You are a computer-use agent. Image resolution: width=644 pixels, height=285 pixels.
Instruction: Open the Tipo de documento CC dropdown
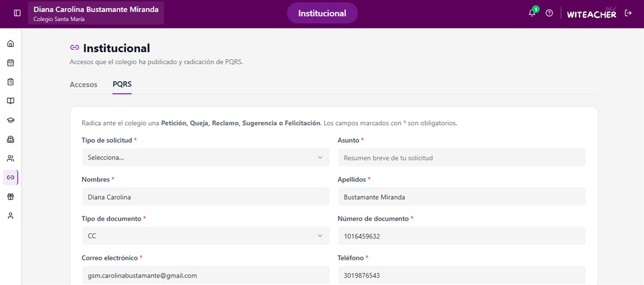tap(206, 236)
